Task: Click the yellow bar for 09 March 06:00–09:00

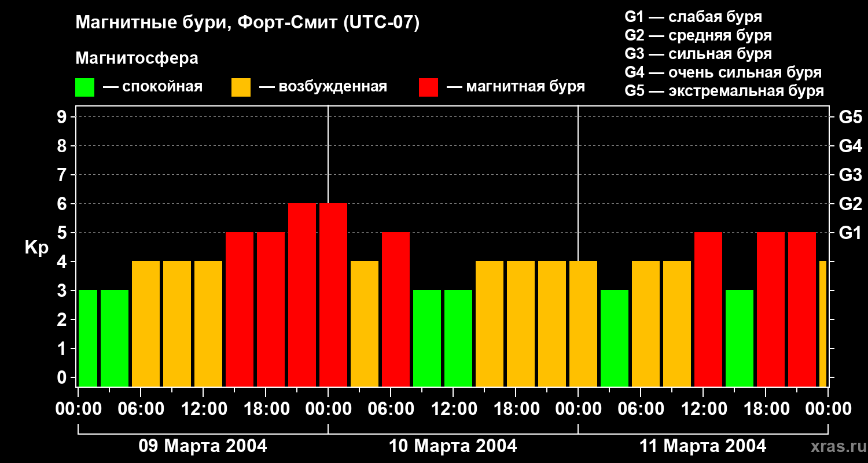Action: (x=146, y=324)
